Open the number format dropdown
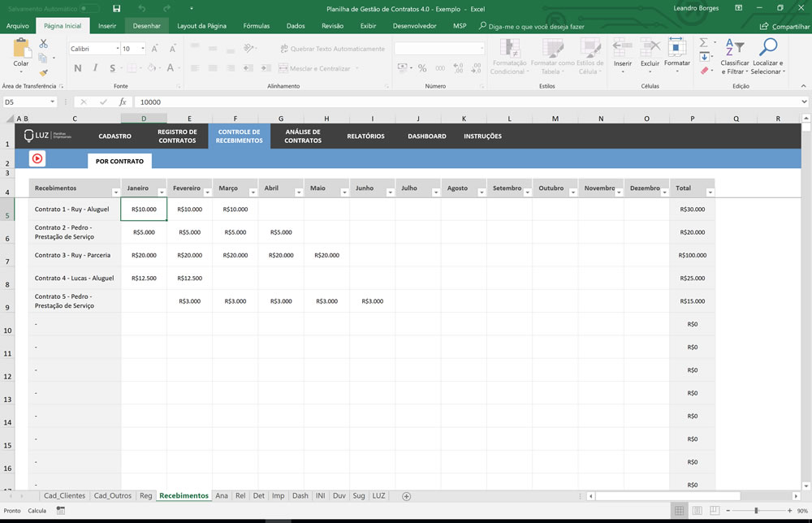This screenshot has width=812, height=523. [482, 49]
